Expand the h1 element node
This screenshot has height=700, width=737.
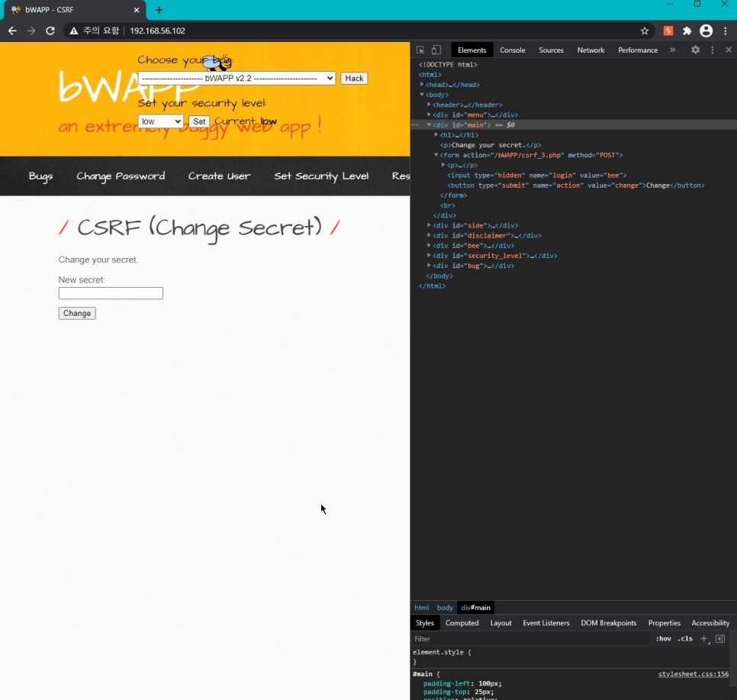[x=436, y=134]
